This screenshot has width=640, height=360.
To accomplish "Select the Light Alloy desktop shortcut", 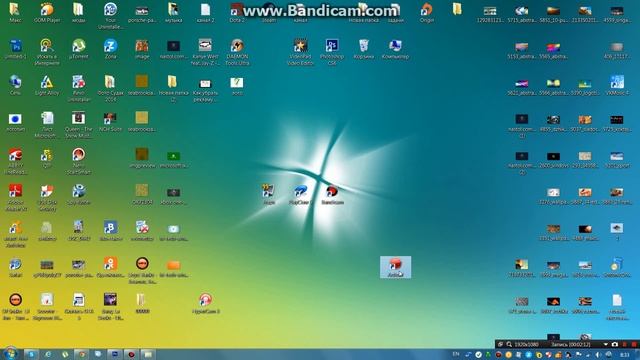I will [x=47, y=85].
